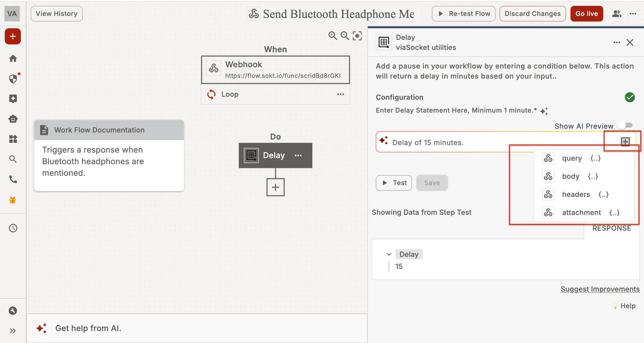
Task: Select the Delay step node
Action: (x=275, y=155)
